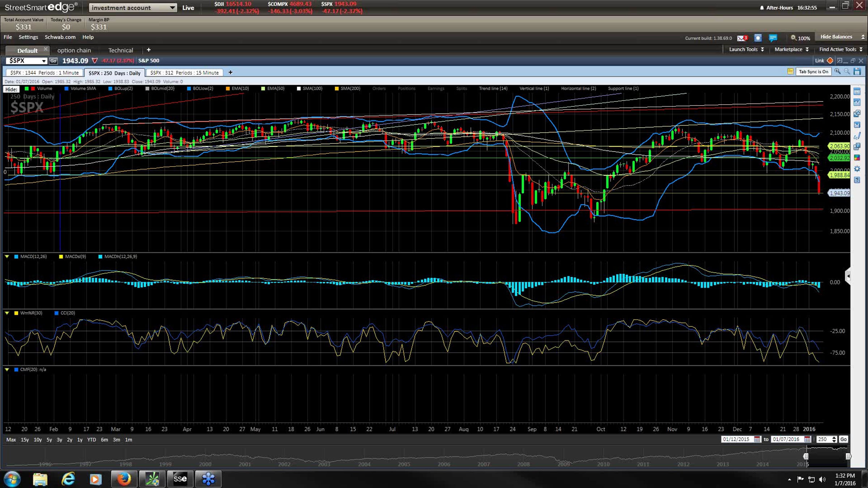This screenshot has width=868, height=488.
Task: Switch to the option chain tab
Action: (x=74, y=50)
